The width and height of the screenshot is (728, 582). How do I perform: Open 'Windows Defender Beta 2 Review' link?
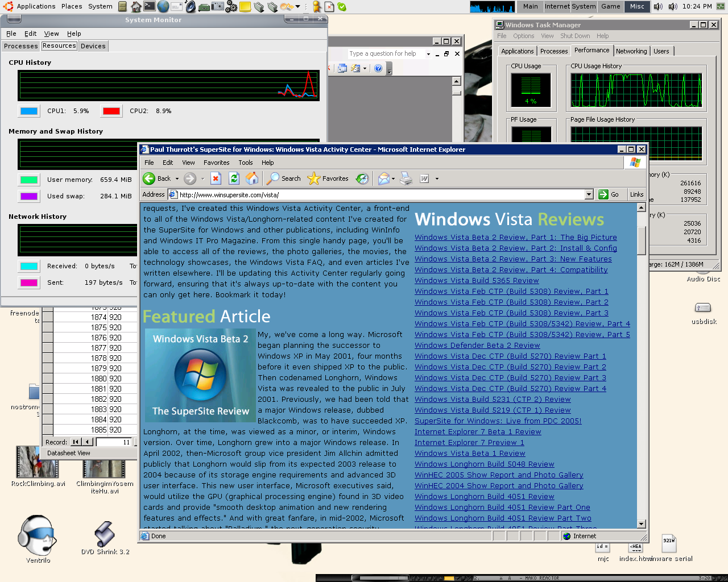point(477,345)
